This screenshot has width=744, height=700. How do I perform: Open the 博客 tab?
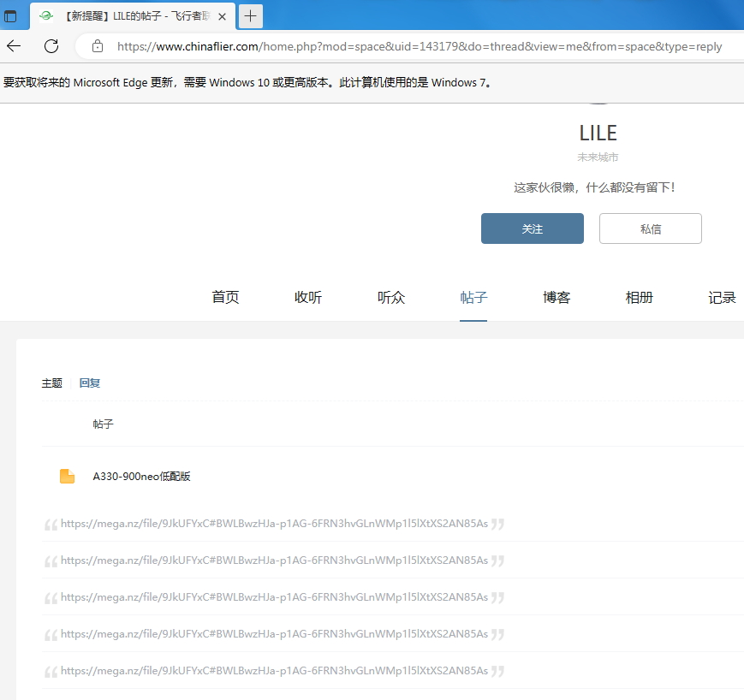coord(556,297)
